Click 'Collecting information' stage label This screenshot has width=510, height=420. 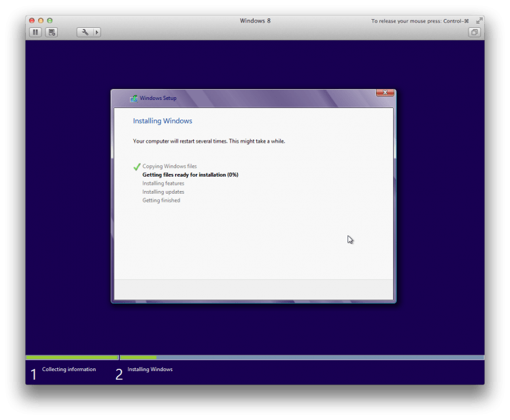[x=69, y=369]
